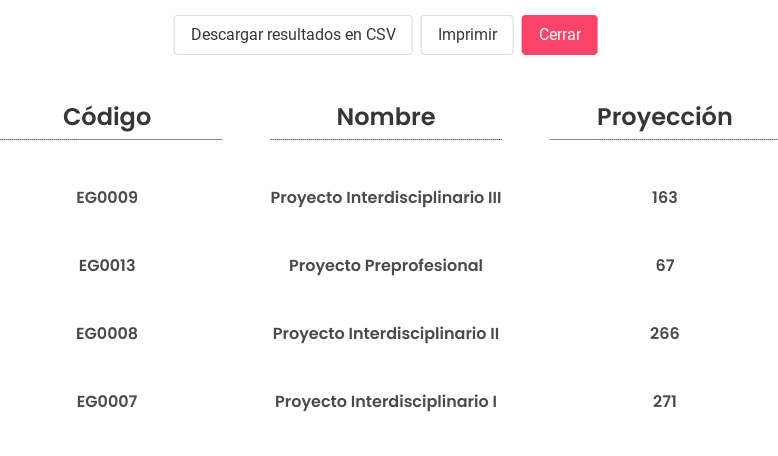Viewport: 778px width, 456px height.
Task: Close the results with Cerrar button
Action: pos(559,35)
